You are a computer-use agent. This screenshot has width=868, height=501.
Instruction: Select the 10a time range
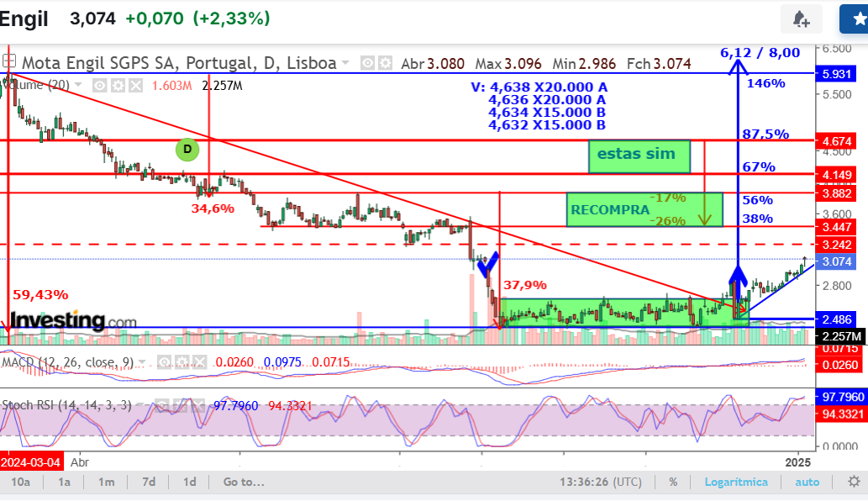pos(20,483)
